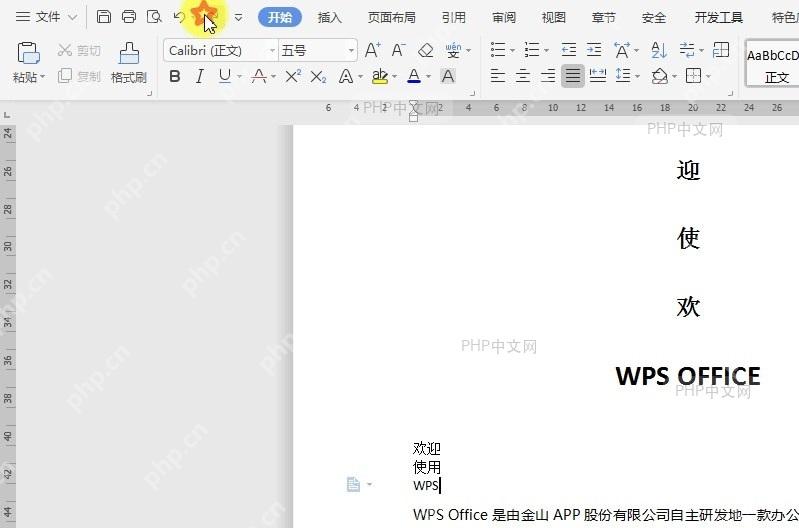Click the Save icon in quick access toolbar
The height and width of the screenshot is (528, 799).
click(x=104, y=17)
